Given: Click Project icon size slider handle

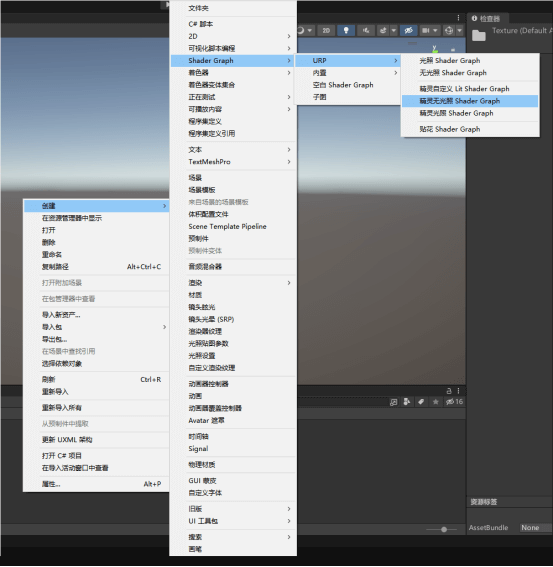Looking at the screenshot, I should pyautogui.click(x=444, y=529).
